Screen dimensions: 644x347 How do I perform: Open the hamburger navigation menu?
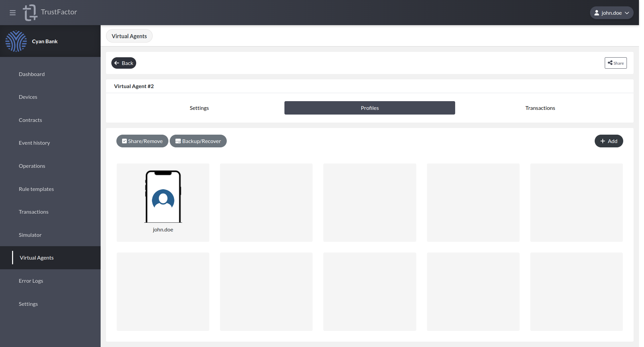point(12,12)
